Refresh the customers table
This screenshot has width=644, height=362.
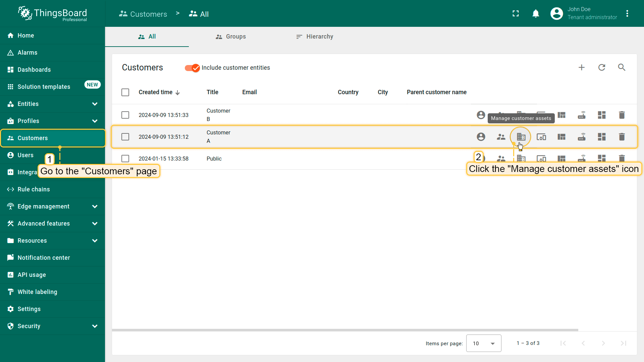[x=602, y=67]
